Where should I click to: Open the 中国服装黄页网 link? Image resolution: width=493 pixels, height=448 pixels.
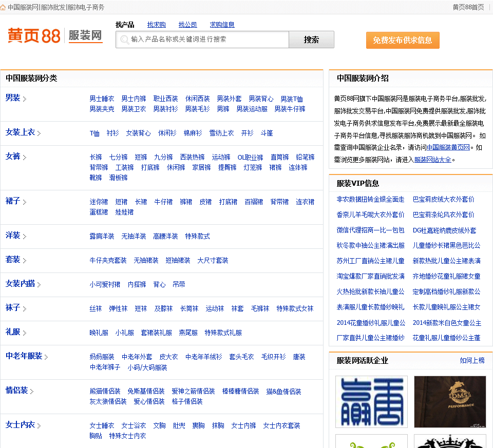tap(448, 147)
